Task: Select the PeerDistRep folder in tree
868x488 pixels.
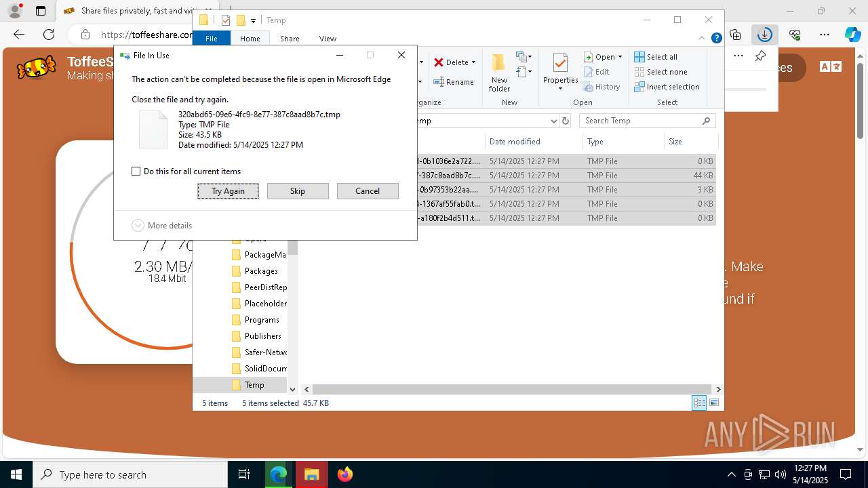Action: [x=258, y=287]
